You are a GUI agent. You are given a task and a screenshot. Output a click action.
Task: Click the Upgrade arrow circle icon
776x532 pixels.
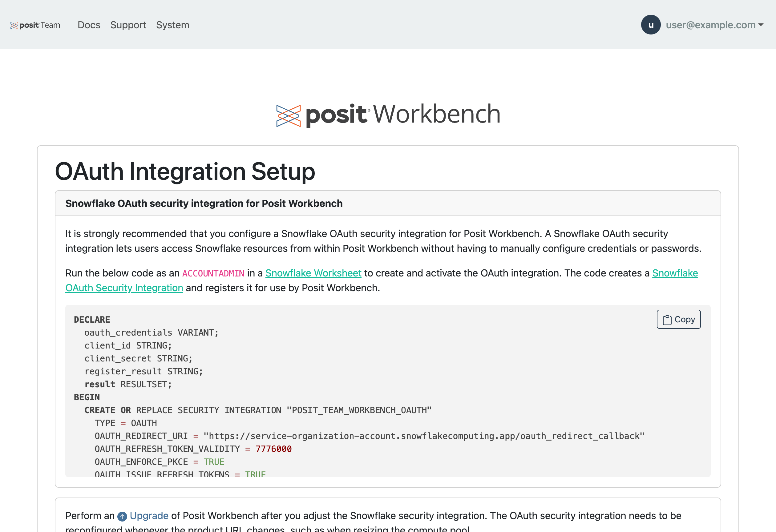click(x=122, y=516)
